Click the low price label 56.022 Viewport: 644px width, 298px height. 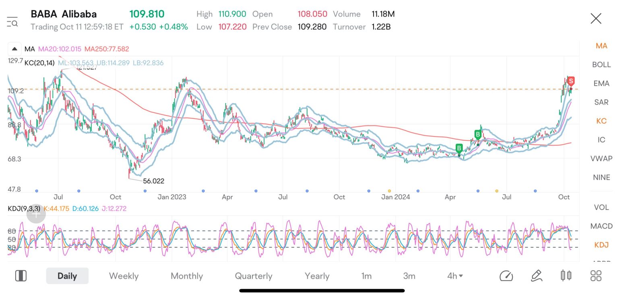tap(154, 181)
